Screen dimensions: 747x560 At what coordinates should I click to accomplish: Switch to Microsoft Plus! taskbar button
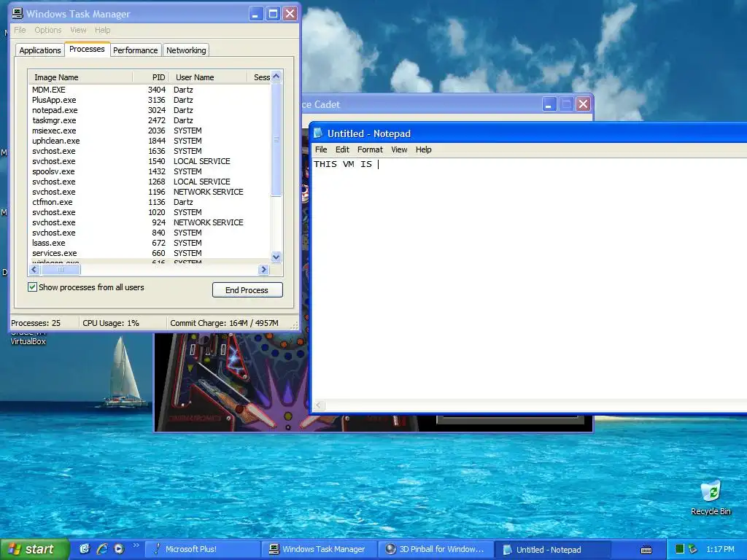202,550
